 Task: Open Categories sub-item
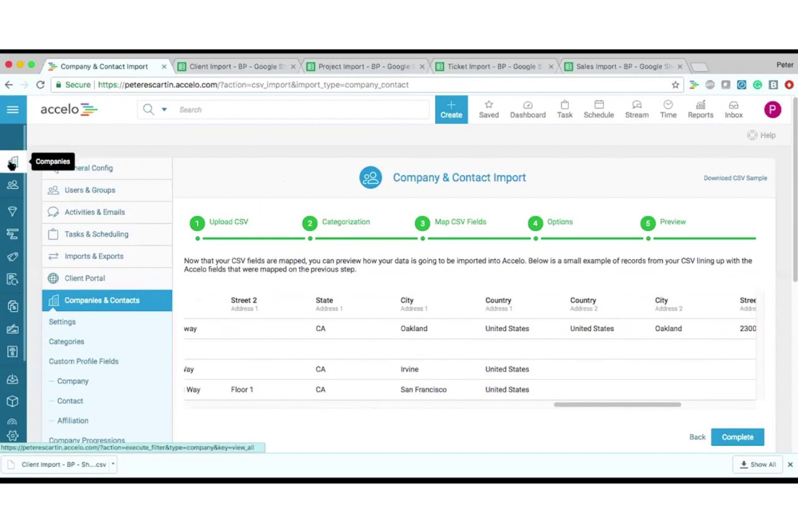click(66, 342)
